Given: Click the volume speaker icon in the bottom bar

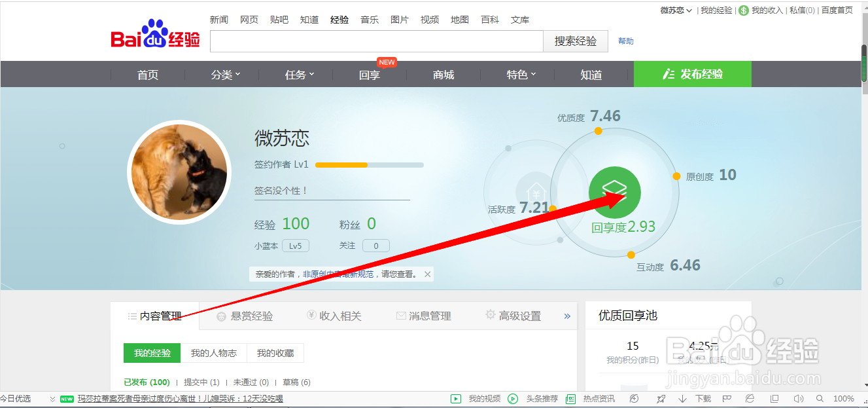Looking at the screenshot, I should click(799, 398).
